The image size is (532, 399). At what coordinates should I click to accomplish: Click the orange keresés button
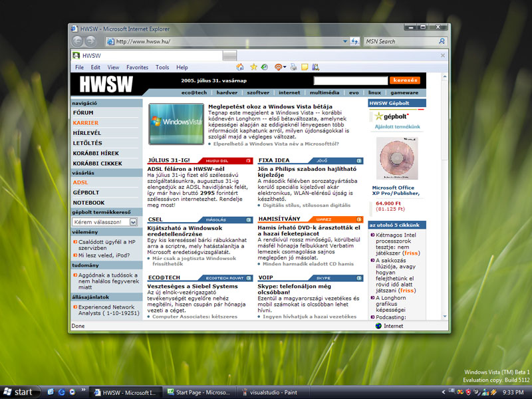[x=405, y=80]
